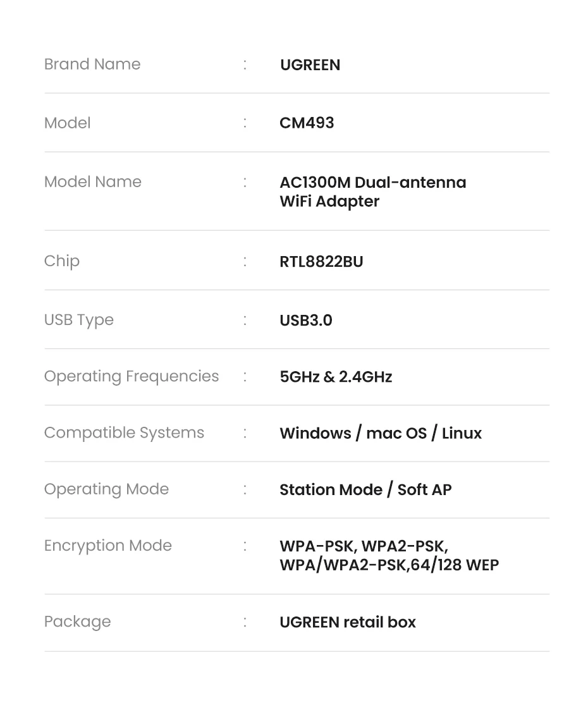Click the Model Name label
The width and height of the screenshot is (588, 705).
coord(93,182)
